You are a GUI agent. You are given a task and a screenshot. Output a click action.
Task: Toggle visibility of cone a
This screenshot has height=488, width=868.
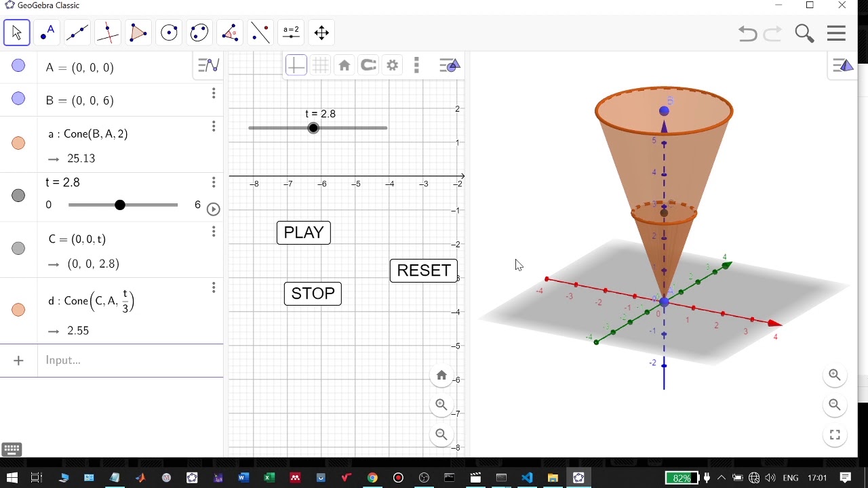[18, 143]
